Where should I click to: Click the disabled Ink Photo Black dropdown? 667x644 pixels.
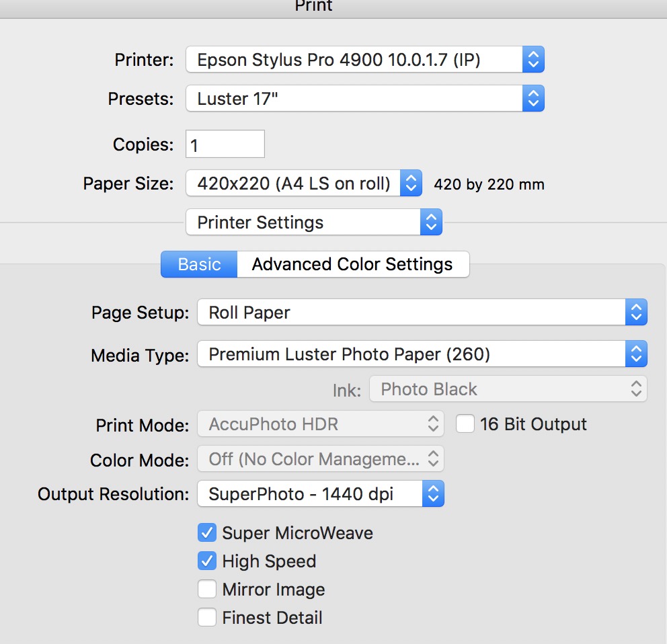[x=508, y=389]
